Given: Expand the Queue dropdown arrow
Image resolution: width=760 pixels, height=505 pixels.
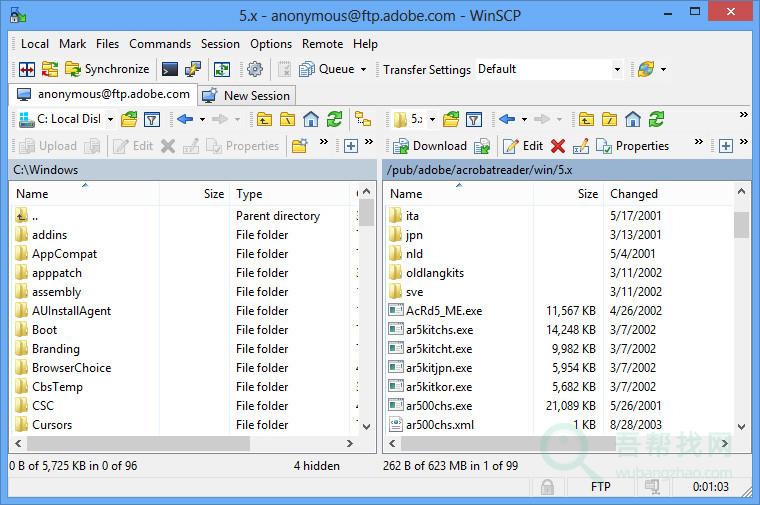Looking at the screenshot, I should point(363,70).
